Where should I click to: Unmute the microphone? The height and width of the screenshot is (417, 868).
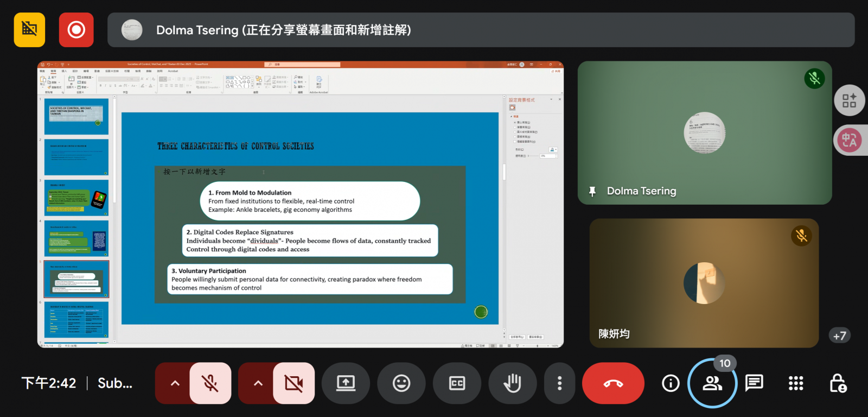pos(210,383)
